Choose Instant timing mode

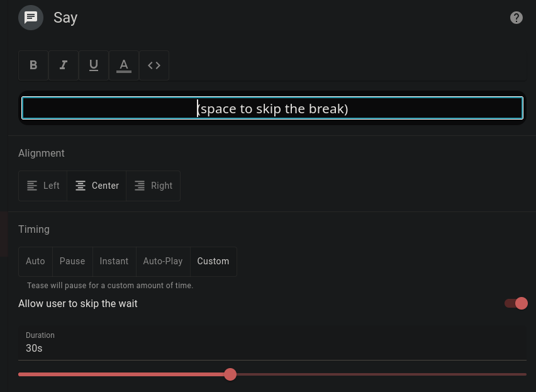(x=114, y=262)
